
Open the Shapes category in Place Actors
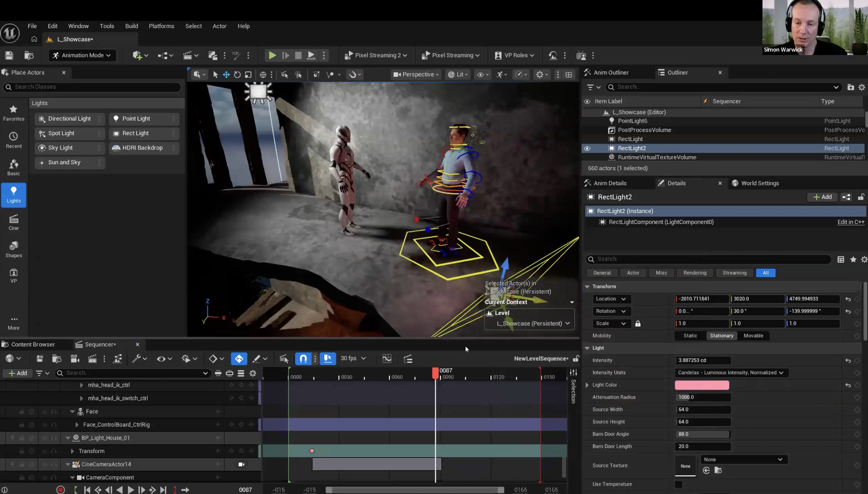coord(14,250)
